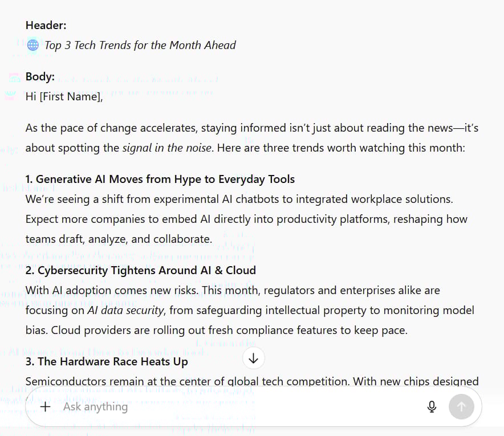Viewport: 504px width, 436px height.
Task: Focus the Ask anything input field
Action: 238,407
